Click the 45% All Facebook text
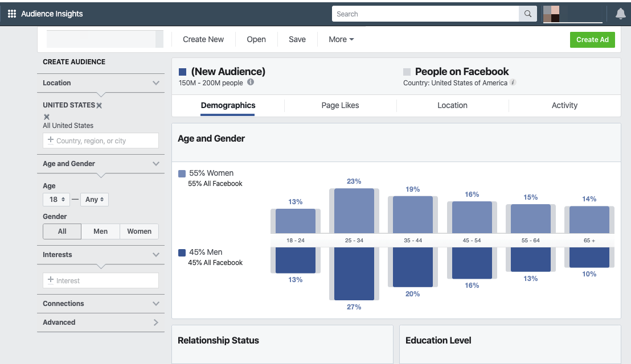Image resolution: width=631 pixels, height=364 pixels. click(215, 263)
